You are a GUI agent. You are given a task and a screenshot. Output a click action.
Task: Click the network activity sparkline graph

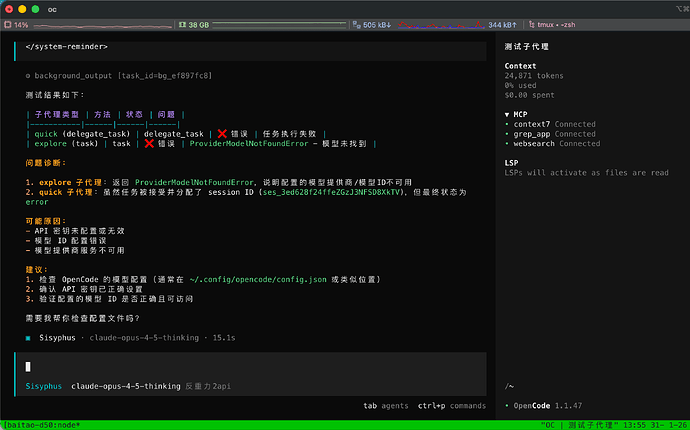coord(441,25)
